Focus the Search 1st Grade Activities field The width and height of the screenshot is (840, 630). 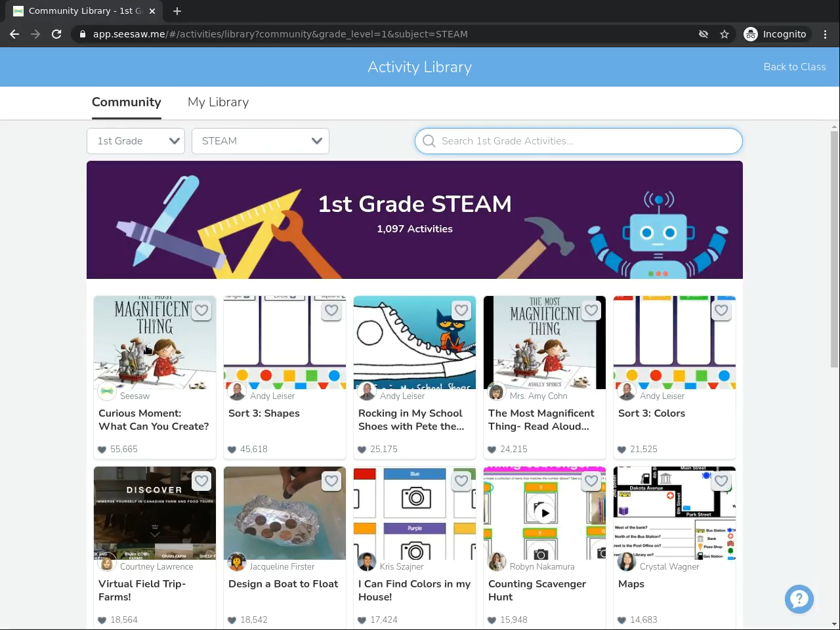[579, 141]
